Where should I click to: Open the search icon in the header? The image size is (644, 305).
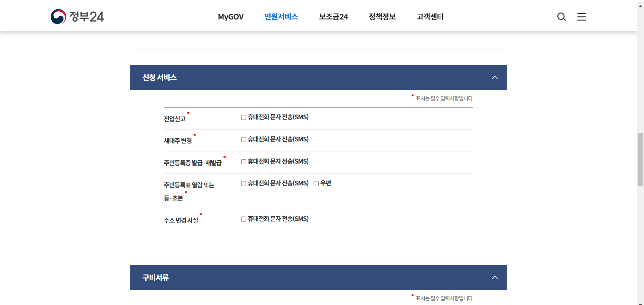[x=561, y=16]
